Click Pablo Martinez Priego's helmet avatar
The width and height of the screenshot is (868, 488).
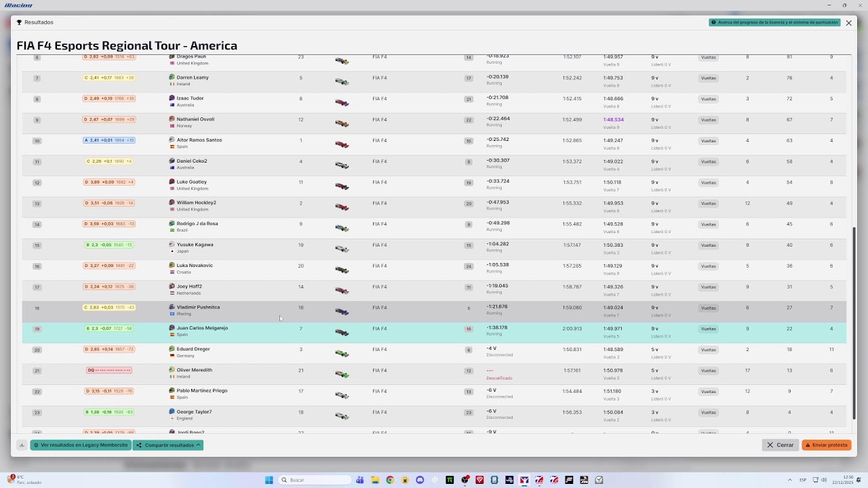tap(172, 390)
